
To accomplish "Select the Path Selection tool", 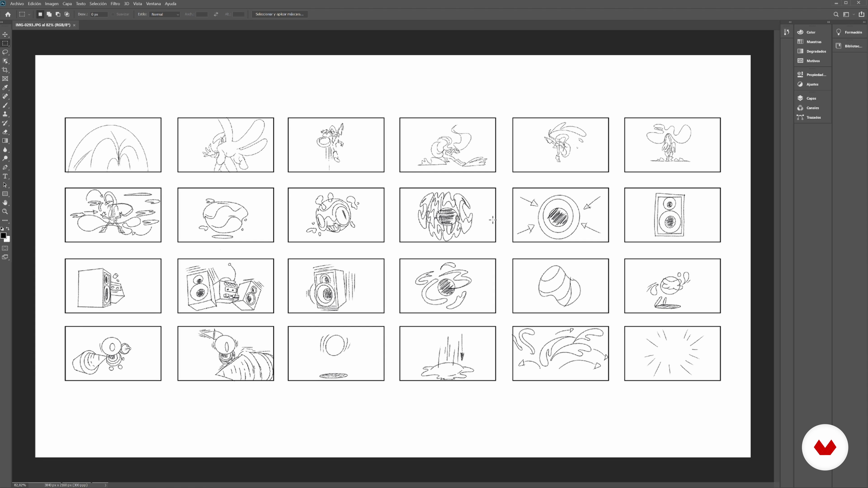I will pos(5,185).
